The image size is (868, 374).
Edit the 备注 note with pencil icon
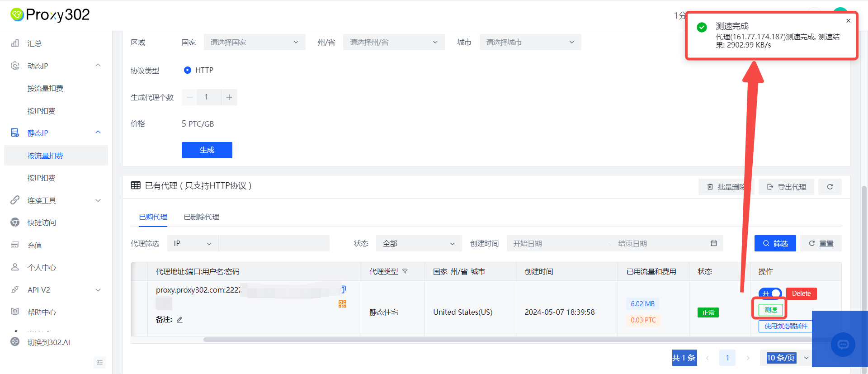click(x=179, y=320)
